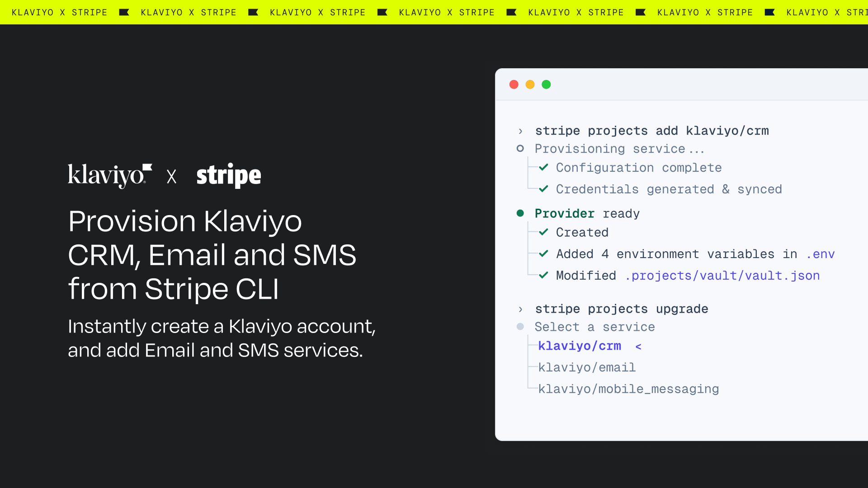The image size is (868, 488).
Task: Click the 'Added 4 environment variables in' text
Action: pos(677,254)
